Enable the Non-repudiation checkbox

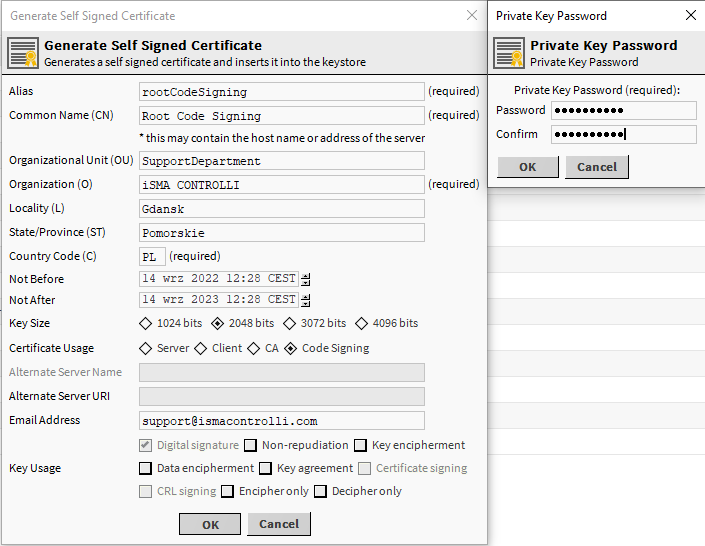click(x=251, y=446)
